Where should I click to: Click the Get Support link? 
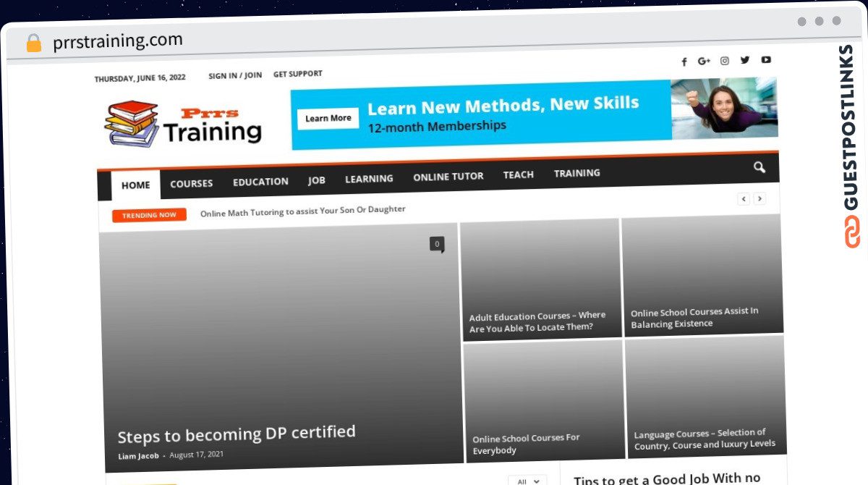[x=298, y=74]
